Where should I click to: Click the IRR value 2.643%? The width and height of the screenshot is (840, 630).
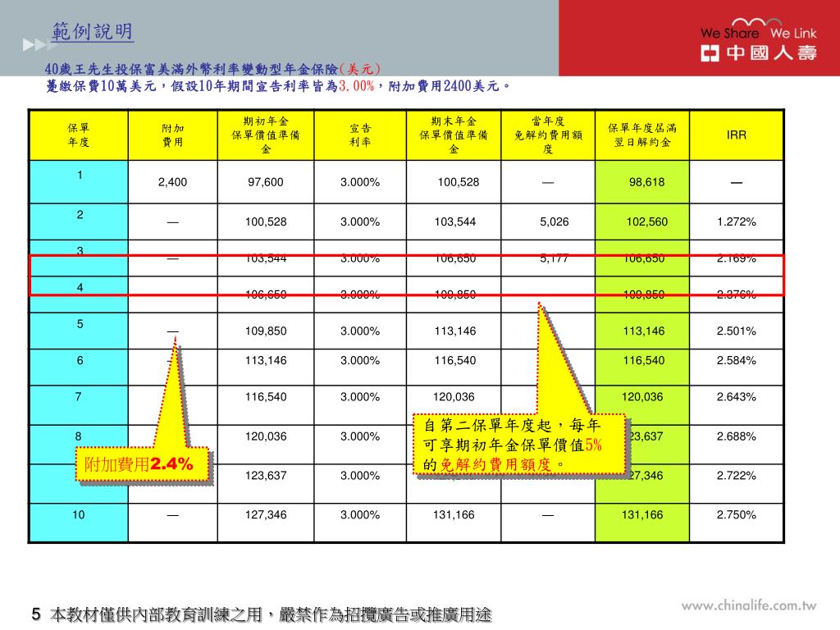pyautogui.click(x=737, y=397)
